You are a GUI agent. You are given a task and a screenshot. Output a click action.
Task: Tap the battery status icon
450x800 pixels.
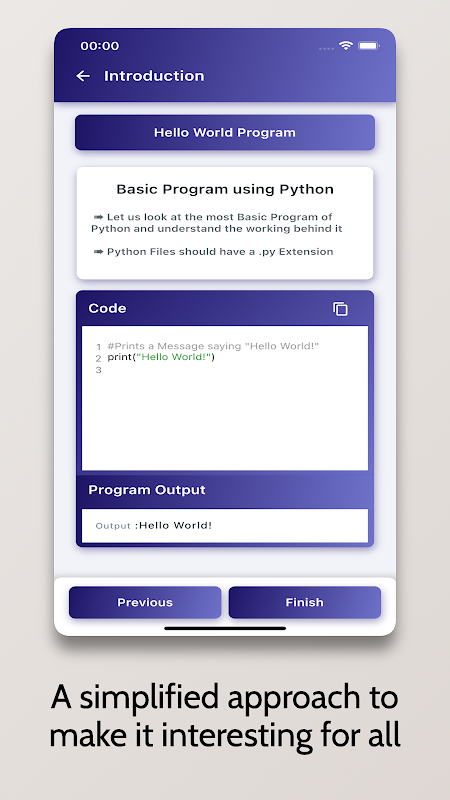(368, 45)
